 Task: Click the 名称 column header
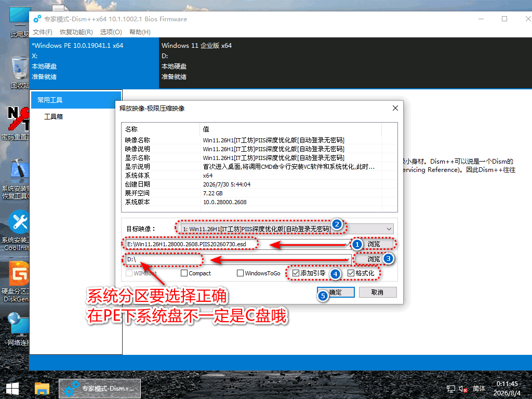[161, 129]
